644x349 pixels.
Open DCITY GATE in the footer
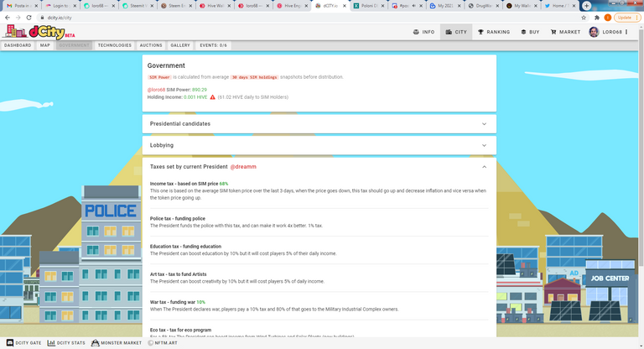[x=23, y=343]
